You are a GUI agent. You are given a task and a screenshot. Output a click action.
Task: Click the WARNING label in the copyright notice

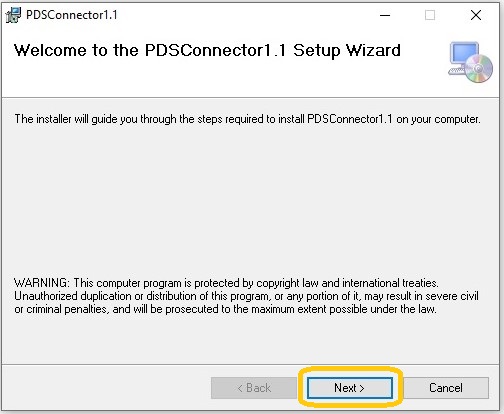click(x=42, y=283)
